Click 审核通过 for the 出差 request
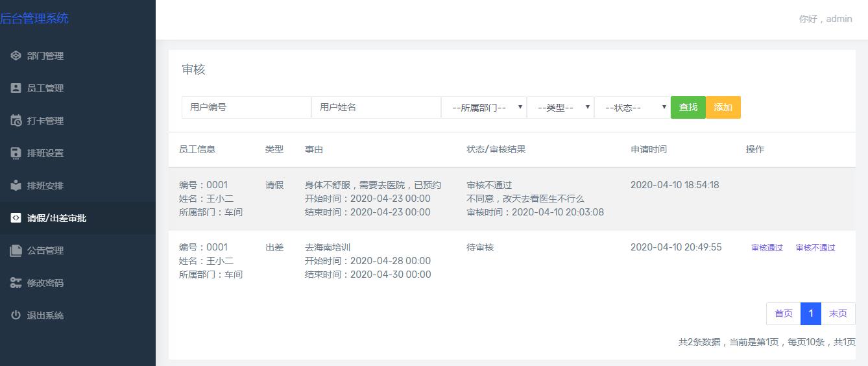This screenshot has width=868, height=366. (x=767, y=248)
